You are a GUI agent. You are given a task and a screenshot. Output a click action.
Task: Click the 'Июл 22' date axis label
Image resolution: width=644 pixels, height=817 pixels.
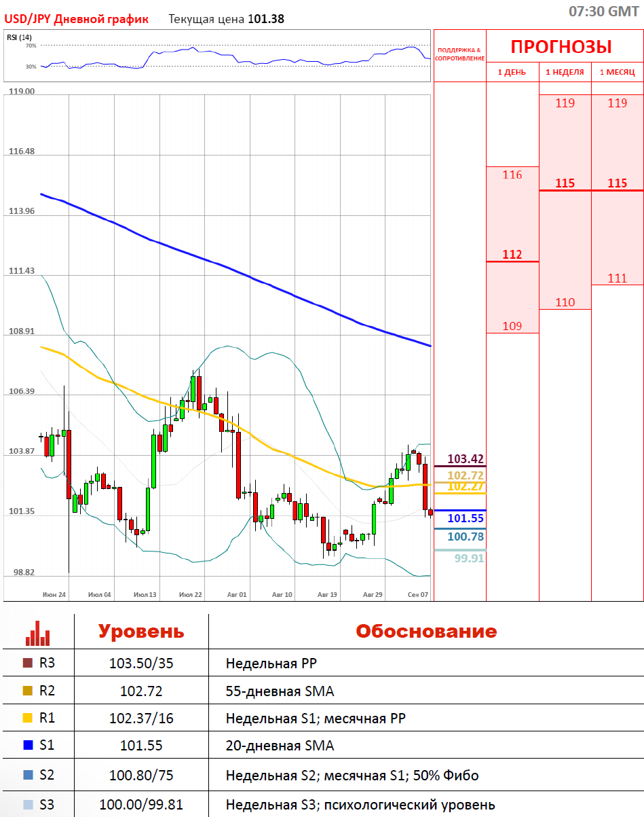coord(191,594)
